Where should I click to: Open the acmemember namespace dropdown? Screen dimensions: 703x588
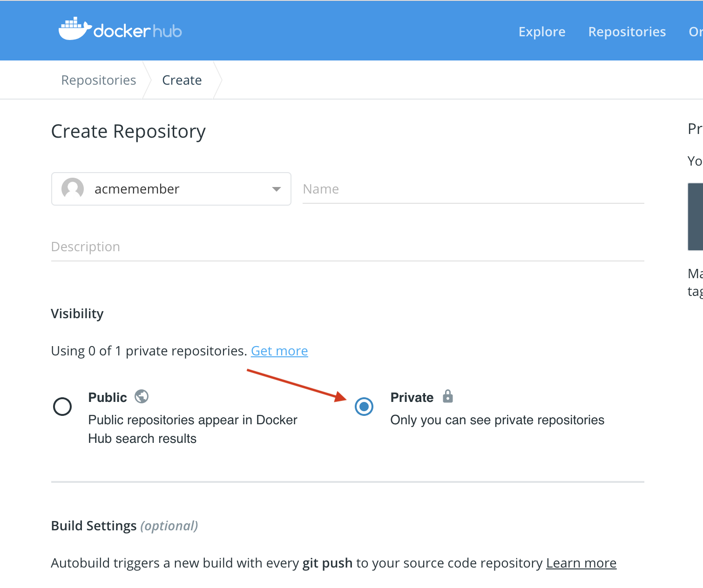(171, 189)
